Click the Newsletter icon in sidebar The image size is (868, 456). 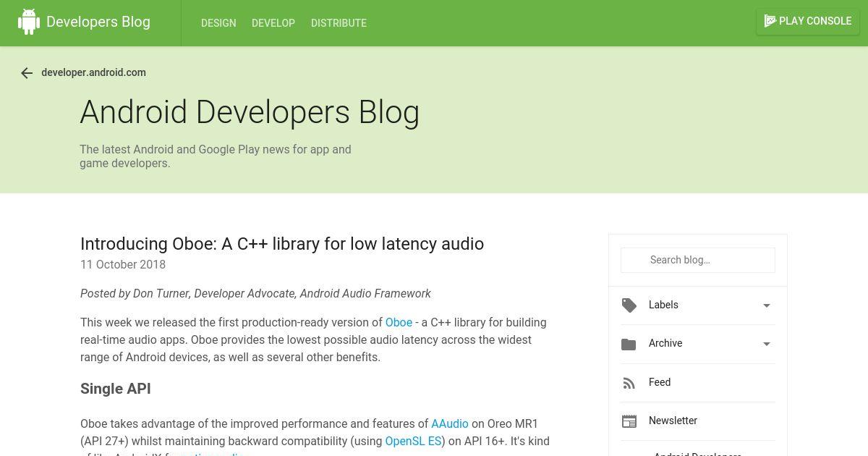click(x=629, y=421)
